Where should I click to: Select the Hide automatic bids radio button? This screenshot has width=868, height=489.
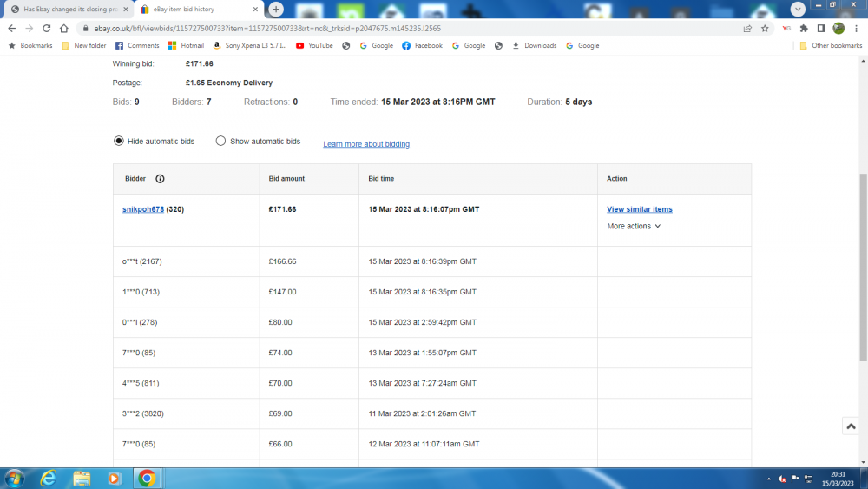(x=119, y=141)
